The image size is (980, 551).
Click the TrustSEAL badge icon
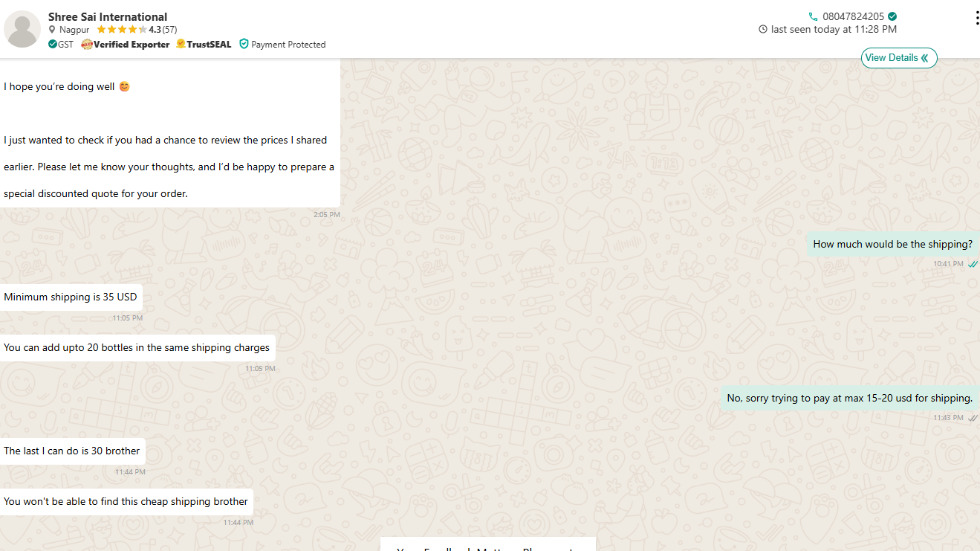181,45
